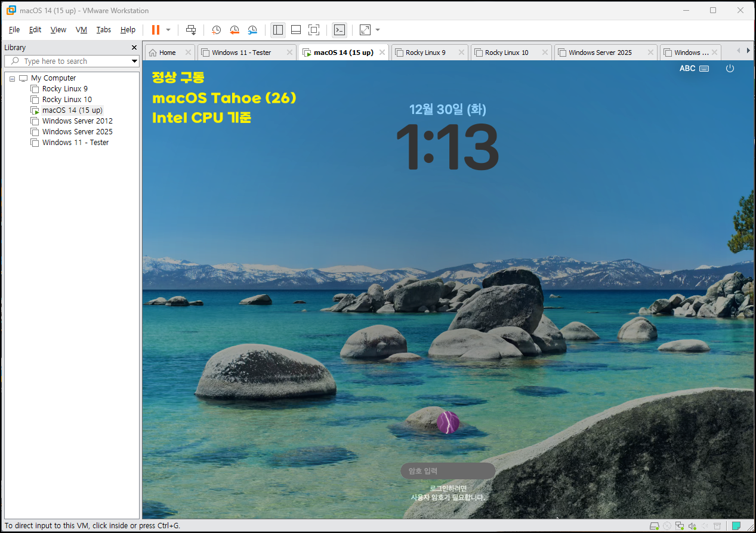Click the CD/DVD drive status bar icon
This screenshot has height=533, width=756.
(x=667, y=526)
